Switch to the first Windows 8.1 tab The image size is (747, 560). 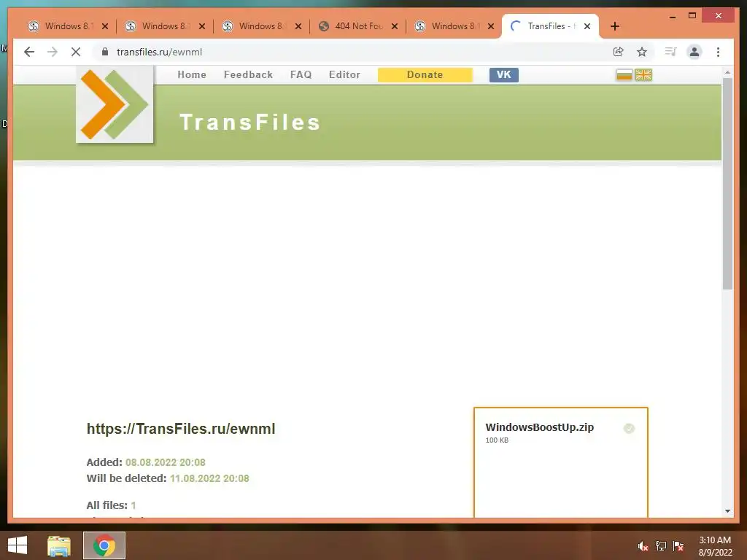coord(66,26)
